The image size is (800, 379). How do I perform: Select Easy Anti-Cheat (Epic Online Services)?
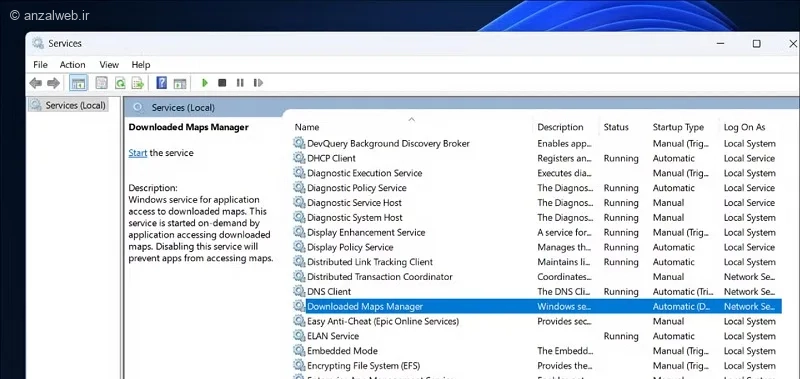point(537,321)
